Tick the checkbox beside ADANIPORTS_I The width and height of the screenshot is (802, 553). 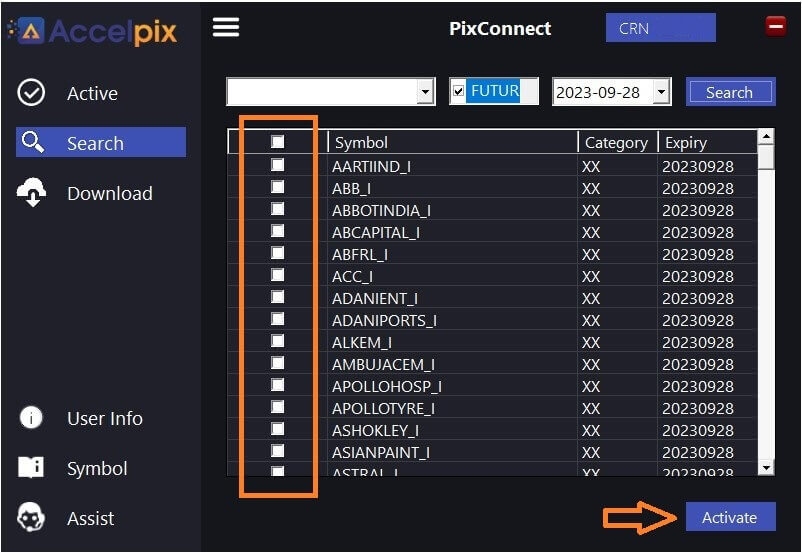click(x=277, y=319)
